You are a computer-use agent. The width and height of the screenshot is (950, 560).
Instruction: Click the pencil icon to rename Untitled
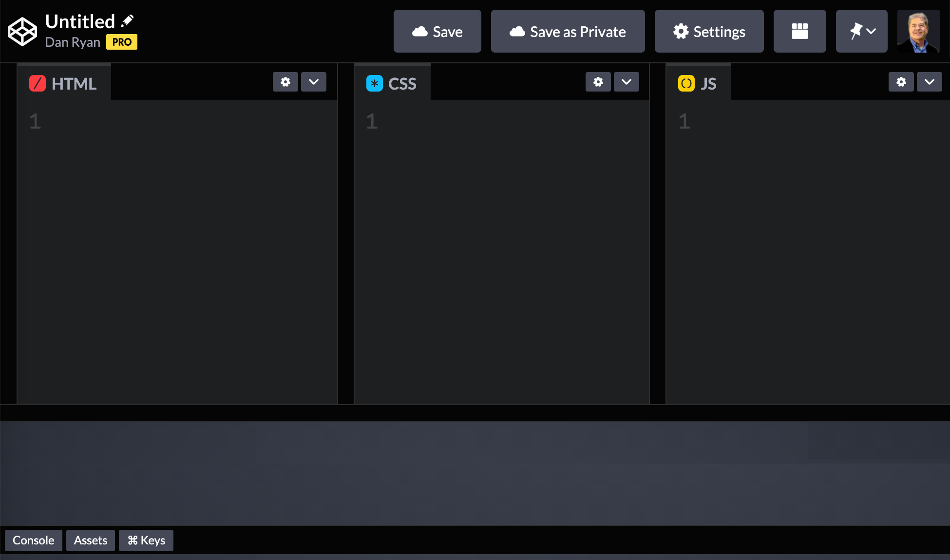click(x=128, y=21)
